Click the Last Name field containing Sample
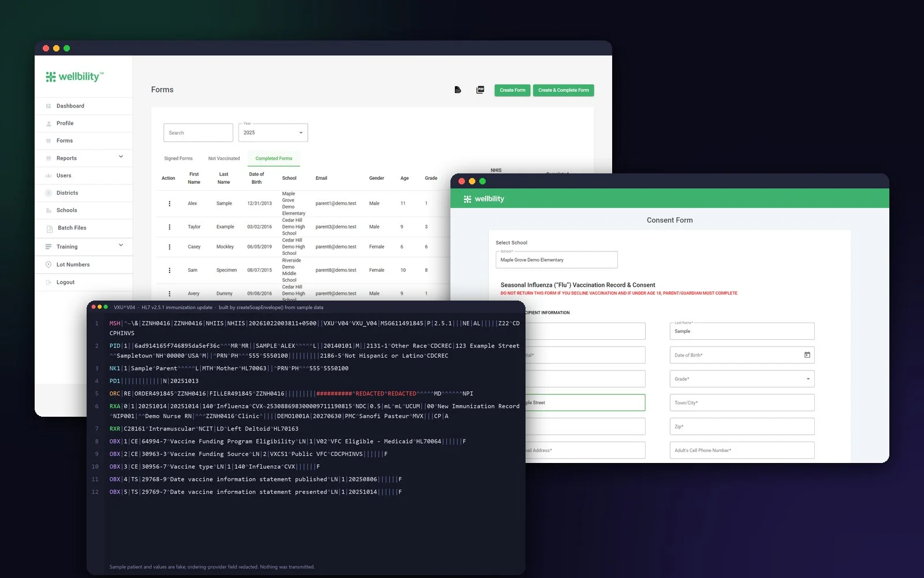Screen dimensions: 924x578 (742, 331)
